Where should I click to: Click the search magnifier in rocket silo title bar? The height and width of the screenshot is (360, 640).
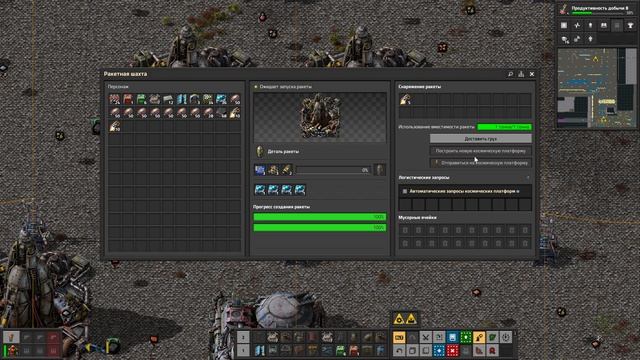tap(510, 74)
